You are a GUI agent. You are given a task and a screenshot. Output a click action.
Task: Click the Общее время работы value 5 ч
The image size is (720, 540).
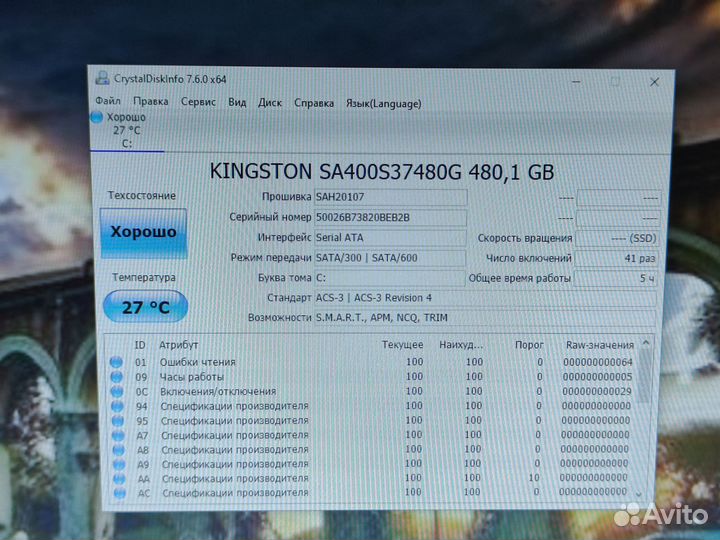[x=616, y=278]
